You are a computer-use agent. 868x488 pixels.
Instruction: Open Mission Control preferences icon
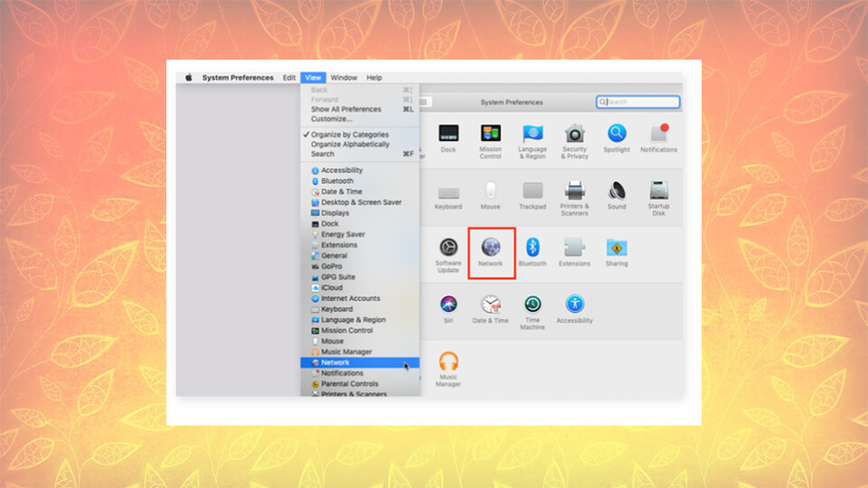click(490, 134)
